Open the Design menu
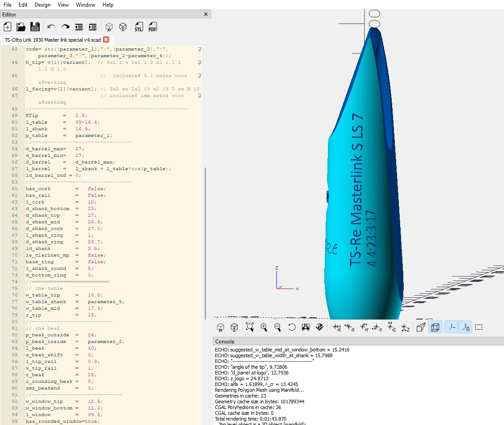504x425 pixels. pos(43,5)
